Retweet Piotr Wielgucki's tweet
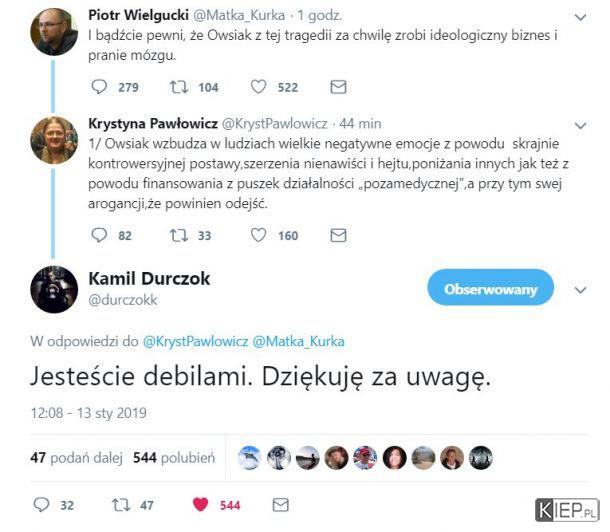Screen dimensions: 610x532 click(x=179, y=87)
